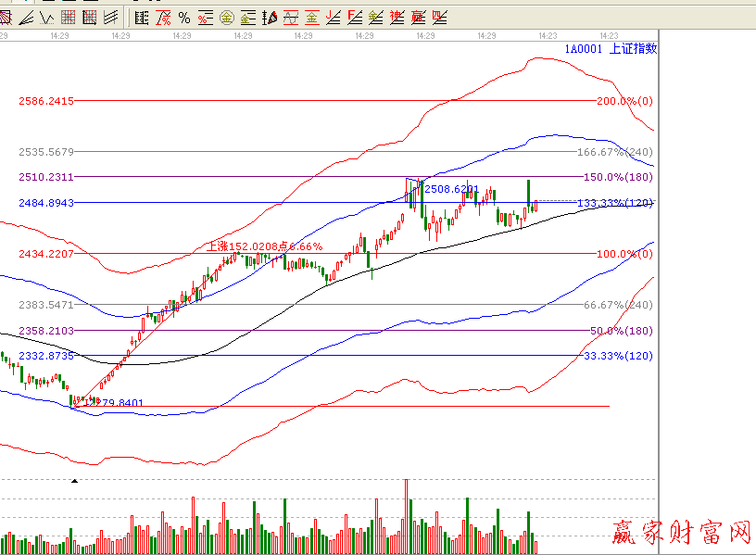Select the red 金 with lines icon

pos(311,18)
